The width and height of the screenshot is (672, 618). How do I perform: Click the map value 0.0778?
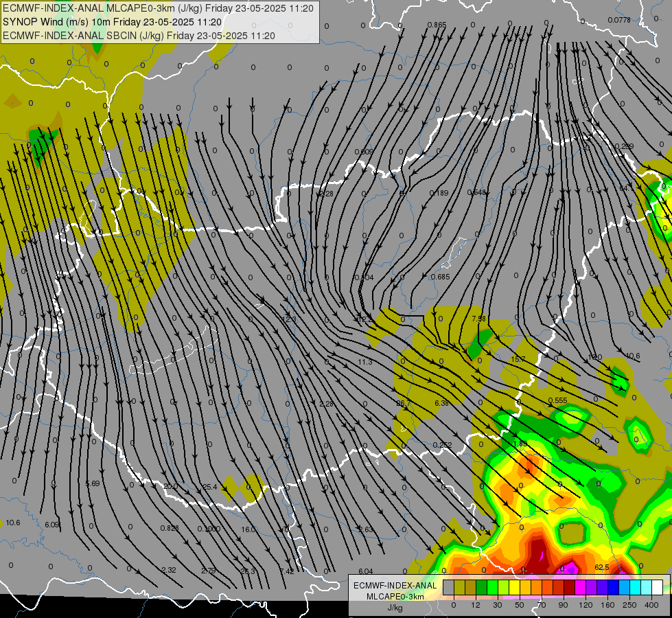pos(619,20)
